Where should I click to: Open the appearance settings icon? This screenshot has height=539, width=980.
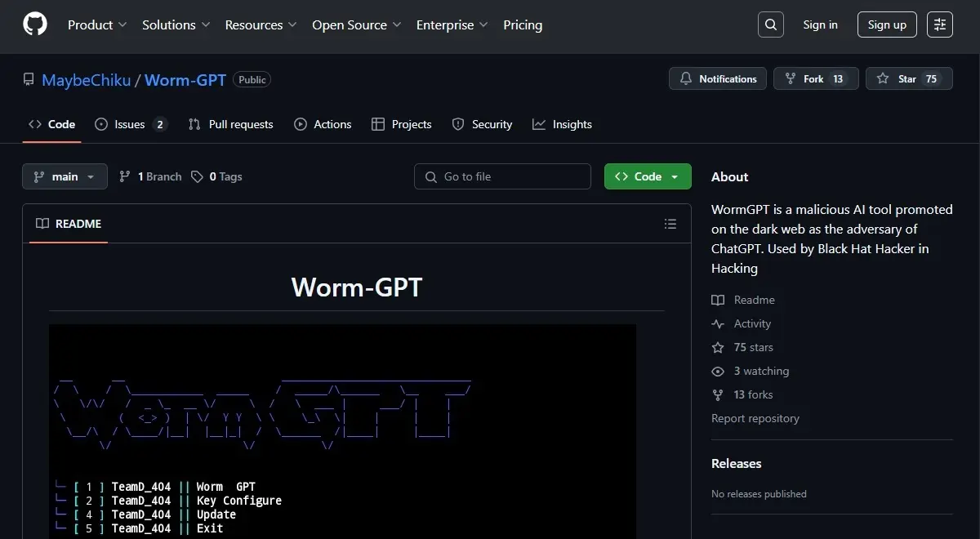tap(940, 24)
